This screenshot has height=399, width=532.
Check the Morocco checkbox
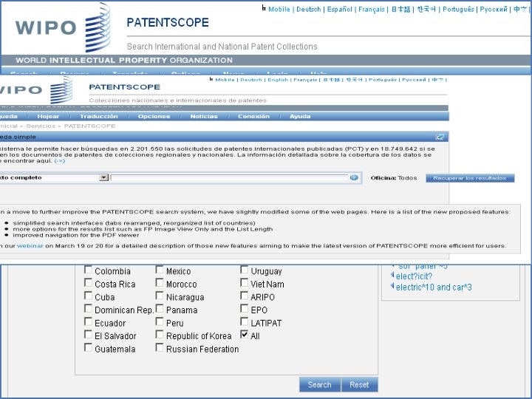(x=160, y=282)
